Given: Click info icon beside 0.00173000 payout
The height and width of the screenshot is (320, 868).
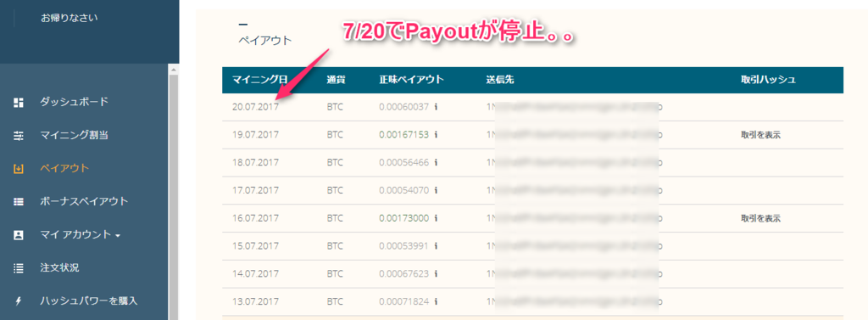Looking at the screenshot, I should point(436,218).
